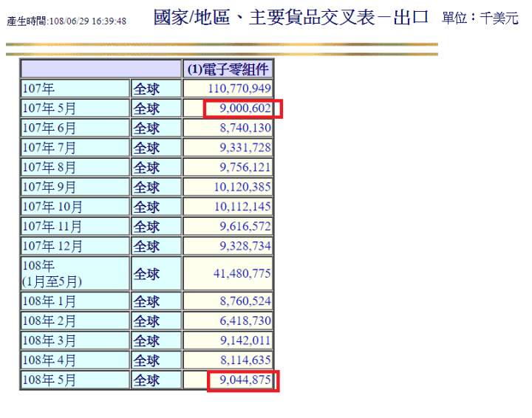Select the 107年 5月 row label
The width and height of the screenshot is (532, 418).
pos(49,109)
